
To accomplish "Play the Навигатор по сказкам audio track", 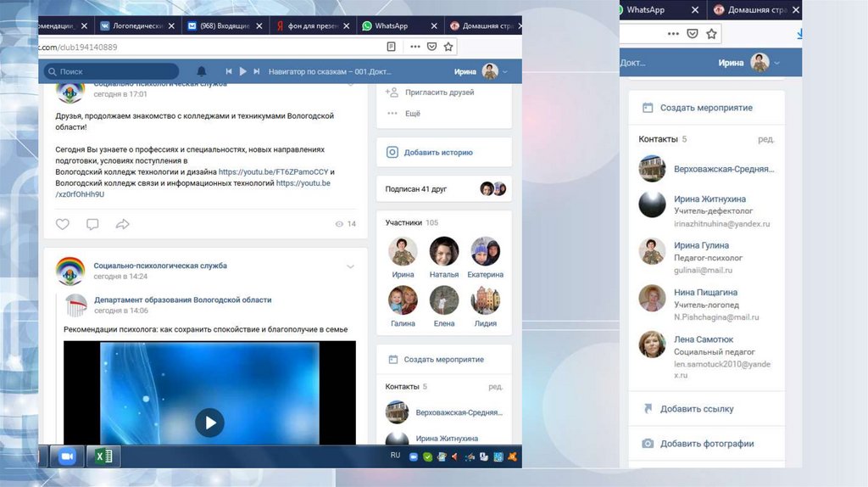I will click(242, 71).
